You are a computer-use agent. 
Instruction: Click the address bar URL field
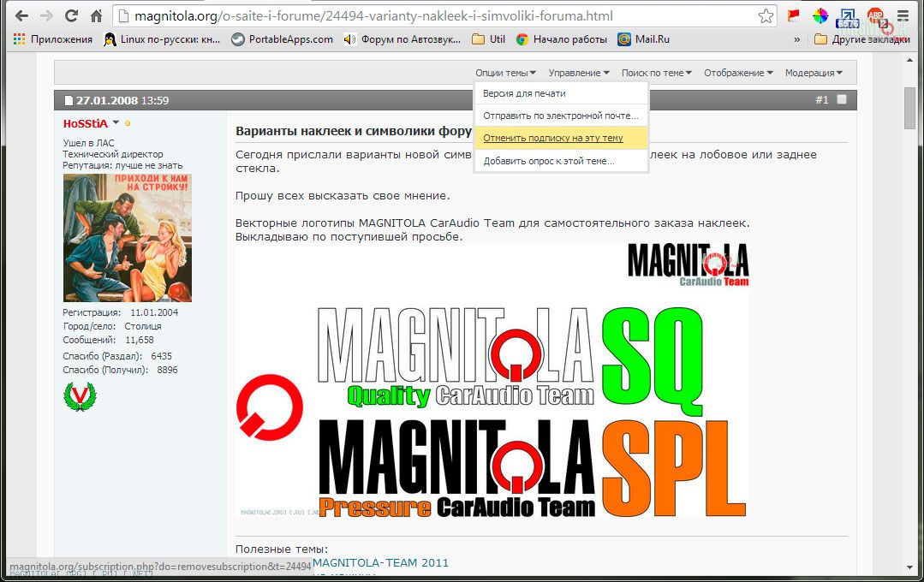coord(445,16)
